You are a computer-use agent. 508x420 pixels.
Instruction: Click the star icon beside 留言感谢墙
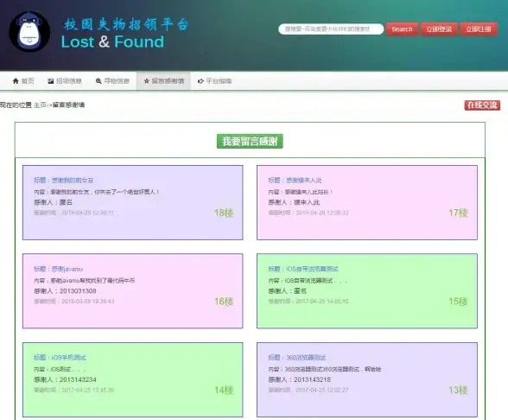coord(146,81)
